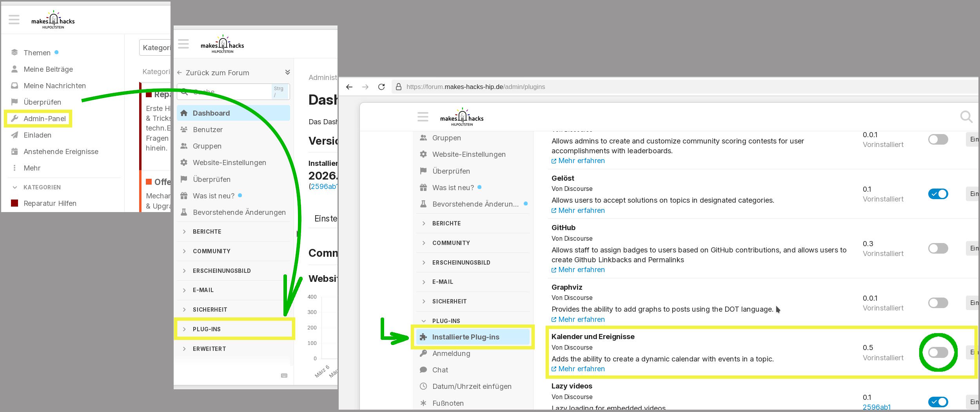Disable the Gelöst plugin toggle
Screen dimensions: 980x412
[938, 194]
